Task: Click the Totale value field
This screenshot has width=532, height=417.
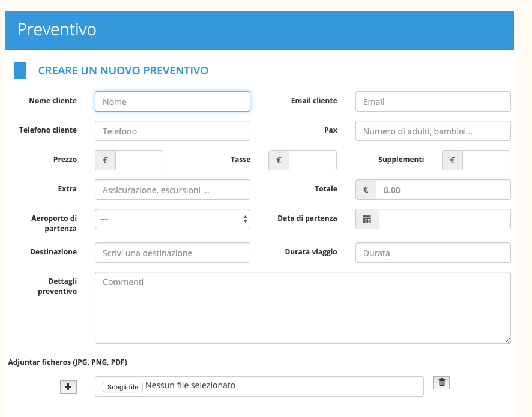Action: [x=443, y=190]
